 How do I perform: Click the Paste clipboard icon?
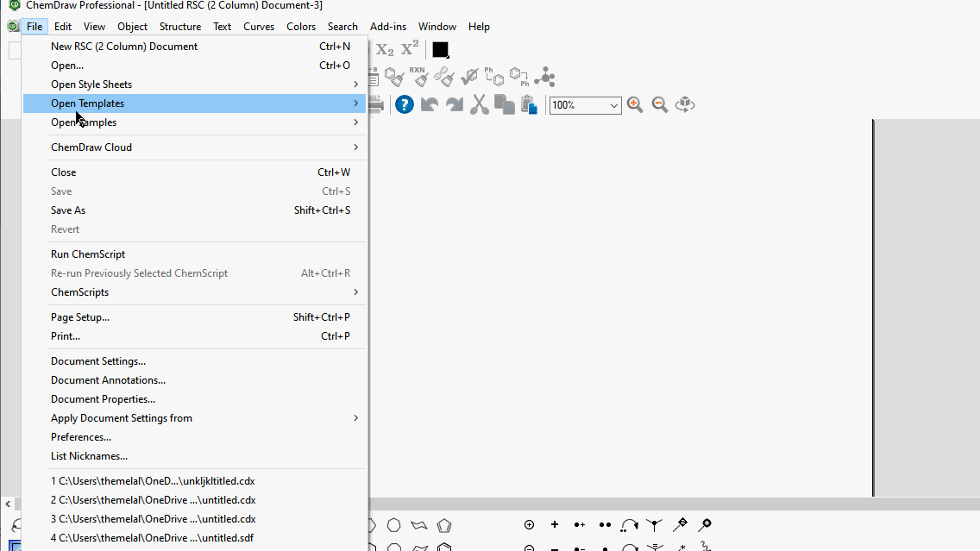(530, 104)
